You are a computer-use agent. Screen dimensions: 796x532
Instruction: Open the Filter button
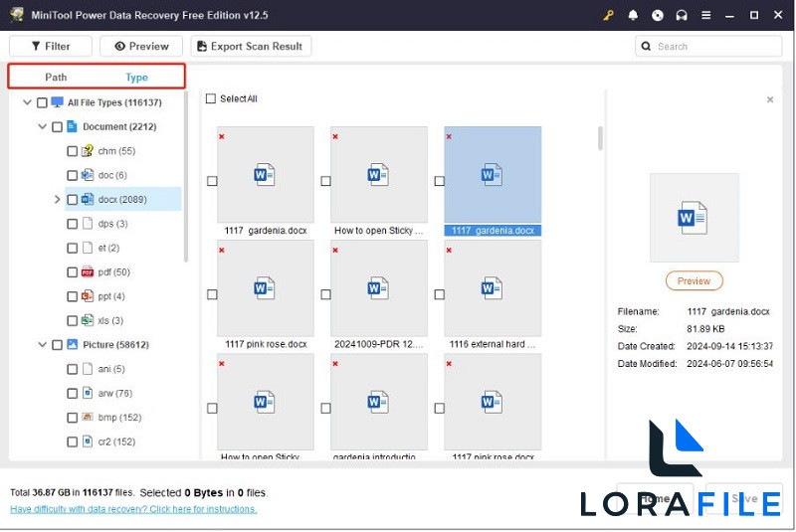point(51,46)
